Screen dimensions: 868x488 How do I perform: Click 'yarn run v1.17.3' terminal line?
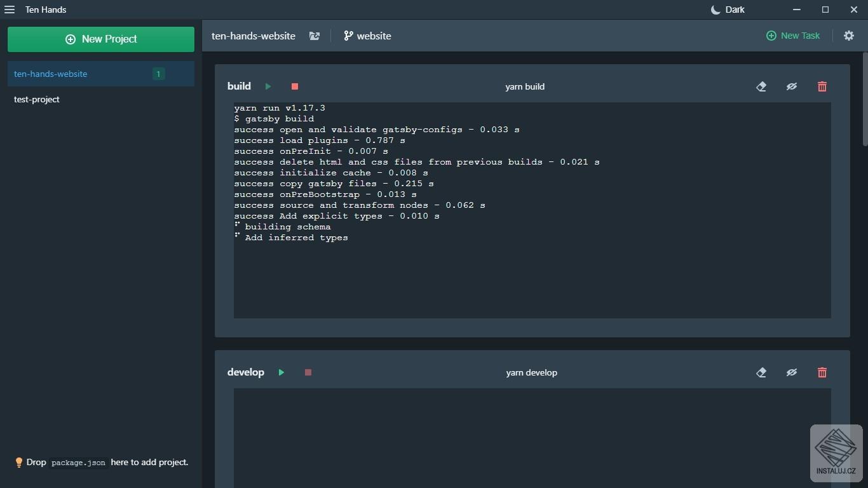coord(280,108)
